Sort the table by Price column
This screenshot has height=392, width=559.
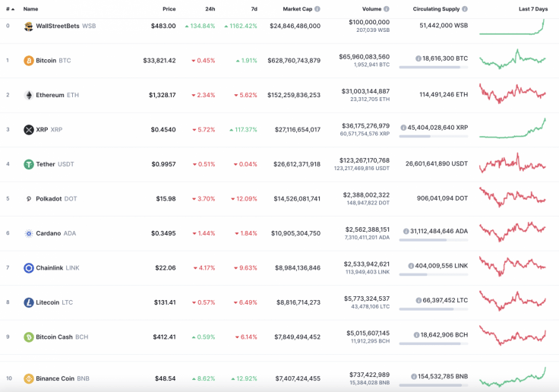[169, 9]
